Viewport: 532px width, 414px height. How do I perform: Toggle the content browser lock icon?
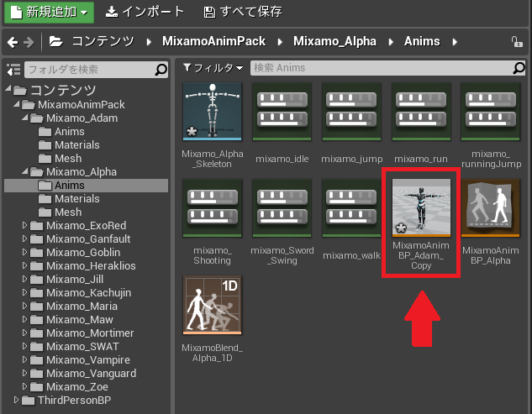click(517, 42)
